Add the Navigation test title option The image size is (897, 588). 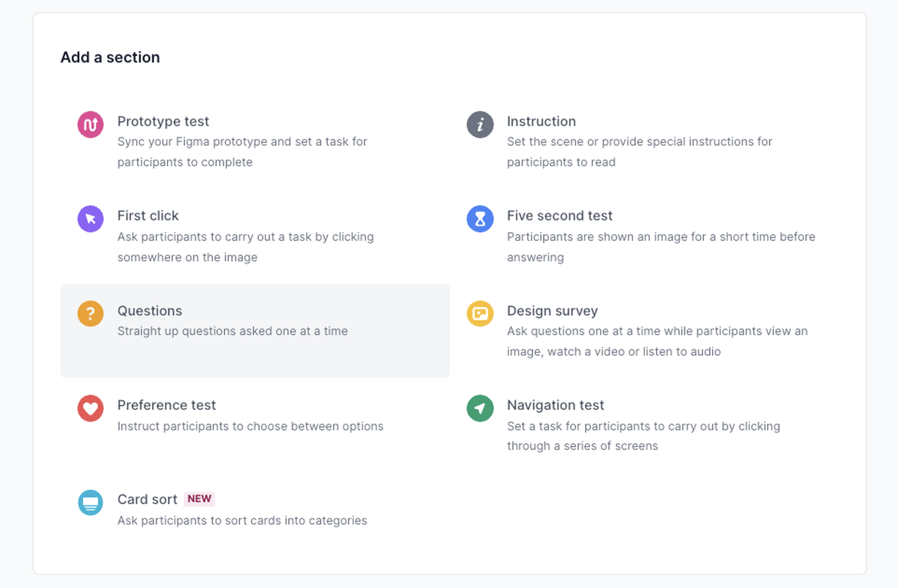coord(555,405)
